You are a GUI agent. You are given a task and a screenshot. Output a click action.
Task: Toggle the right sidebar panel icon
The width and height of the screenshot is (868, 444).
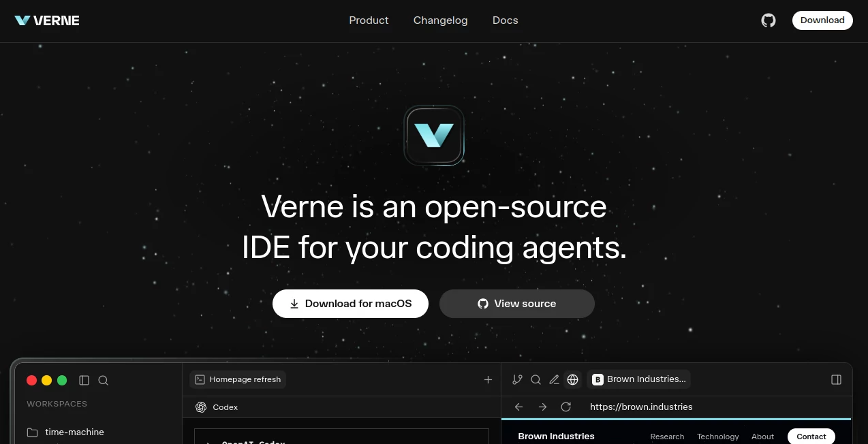pyautogui.click(x=837, y=380)
